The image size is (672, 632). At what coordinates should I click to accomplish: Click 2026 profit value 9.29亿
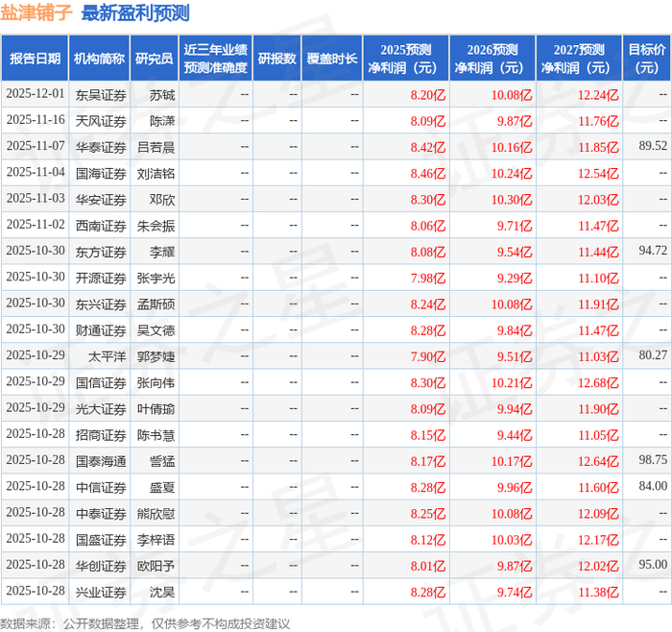click(515, 279)
